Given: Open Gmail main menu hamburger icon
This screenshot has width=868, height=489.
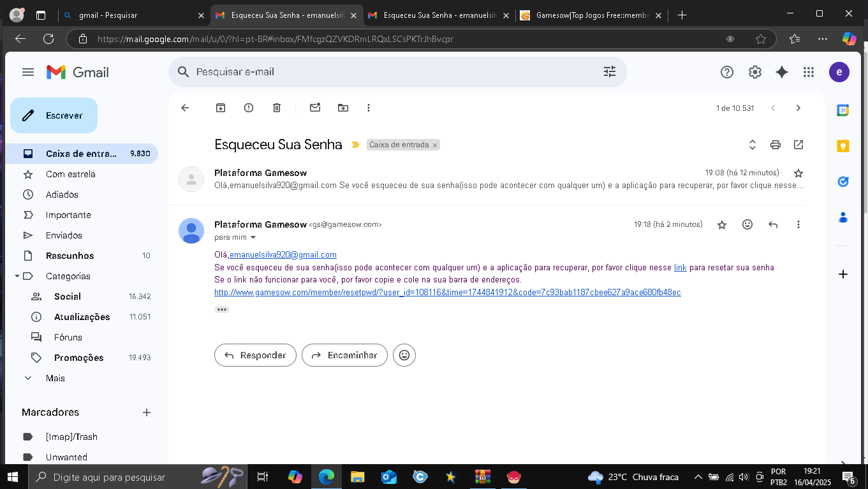Looking at the screenshot, I should click(28, 72).
